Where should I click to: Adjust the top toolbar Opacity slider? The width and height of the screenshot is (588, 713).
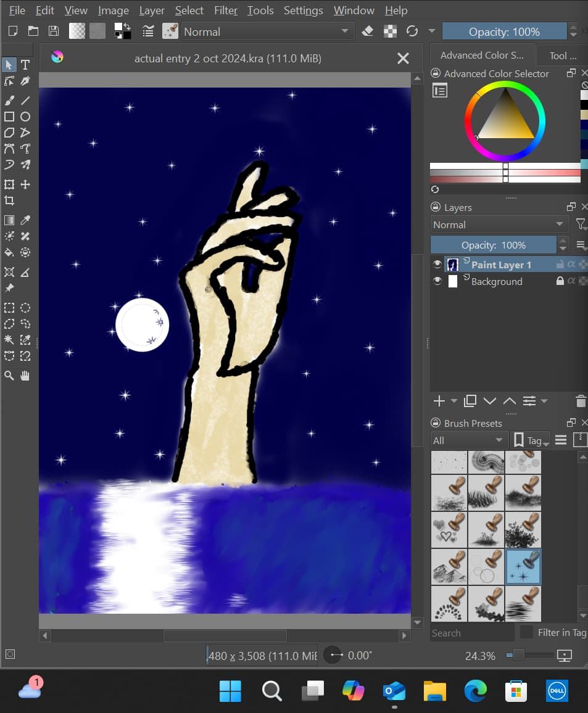pyautogui.click(x=504, y=31)
